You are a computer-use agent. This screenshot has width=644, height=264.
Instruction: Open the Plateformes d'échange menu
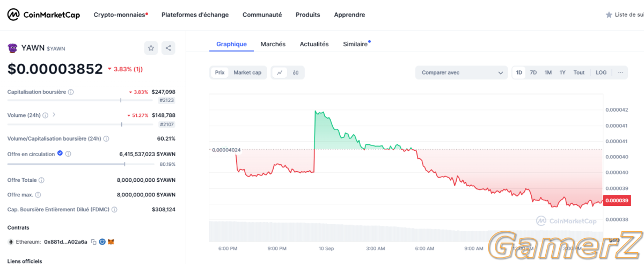click(x=195, y=15)
